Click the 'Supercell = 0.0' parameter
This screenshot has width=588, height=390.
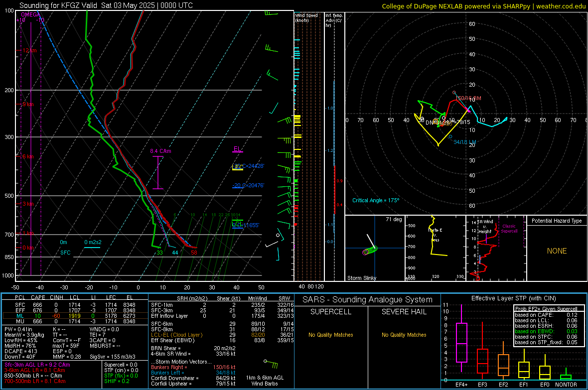coord(121,365)
